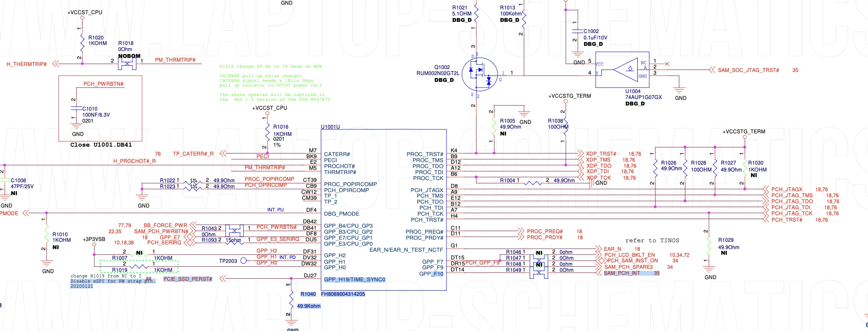Click the 47PF/25V value text
The width and height of the screenshot is (868, 331).
point(22,187)
